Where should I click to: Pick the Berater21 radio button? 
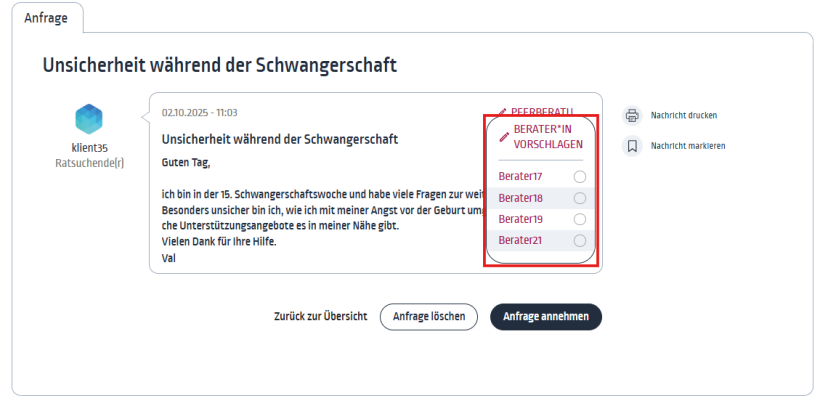pyautogui.click(x=579, y=240)
